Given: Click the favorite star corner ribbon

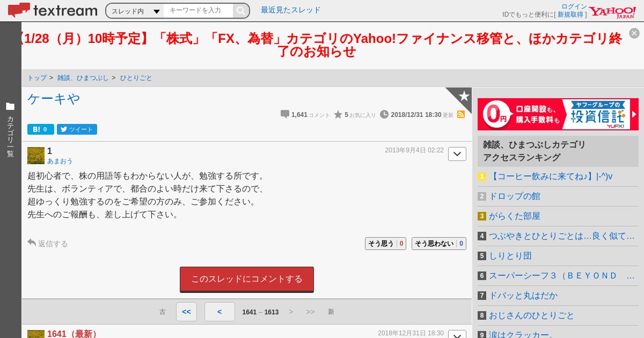Looking at the screenshot, I should (463, 95).
